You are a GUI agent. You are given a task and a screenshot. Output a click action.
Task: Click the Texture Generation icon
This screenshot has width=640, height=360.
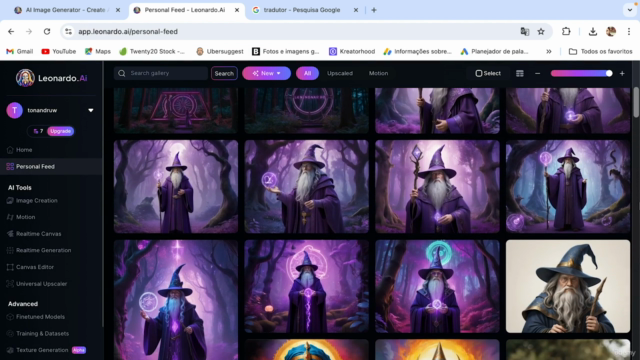(10, 350)
